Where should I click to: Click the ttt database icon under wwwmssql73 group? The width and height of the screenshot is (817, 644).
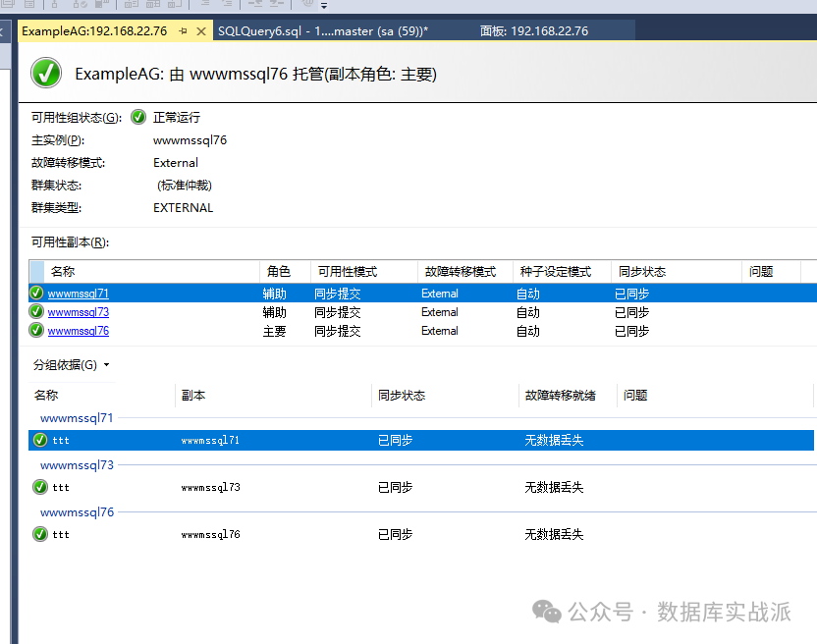40,487
